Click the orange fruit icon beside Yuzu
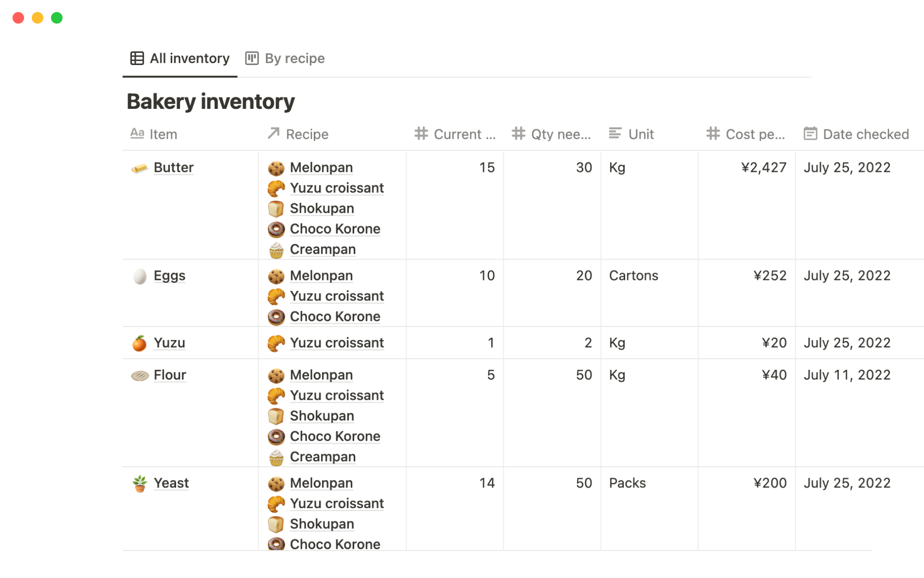This screenshot has width=924, height=578. (x=140, y=343)
